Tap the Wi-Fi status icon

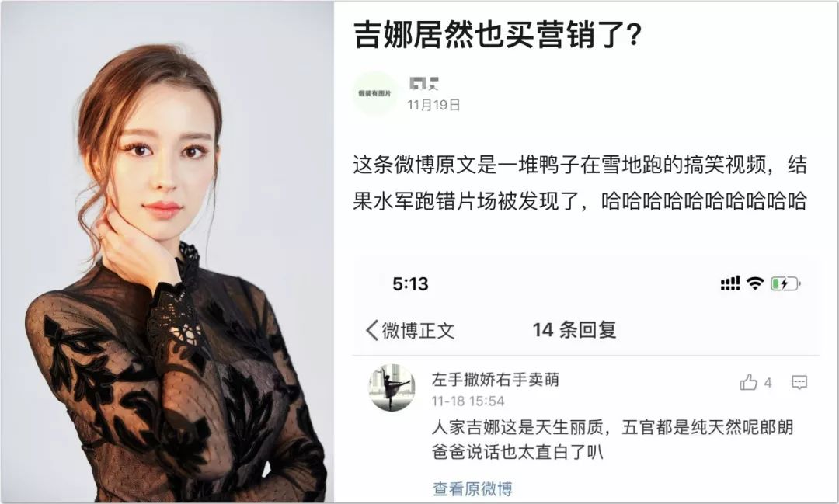click(754, 283)
